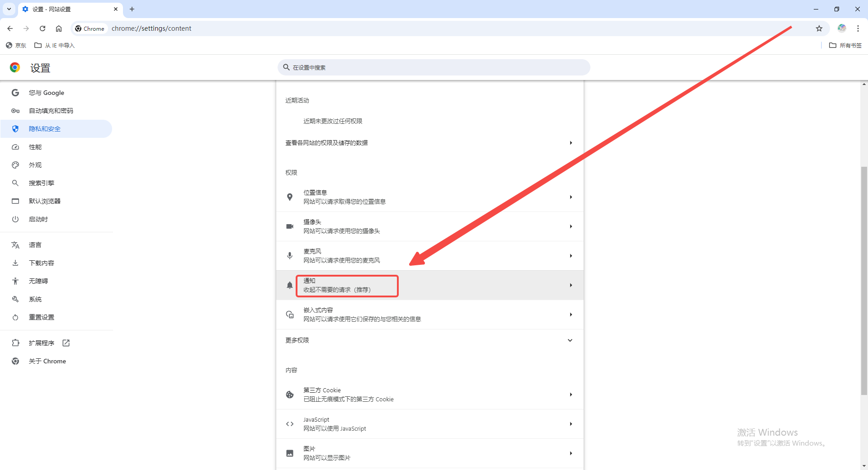Open 语言 settings in sidebar
868x470 pixels.
pos(35,245)
